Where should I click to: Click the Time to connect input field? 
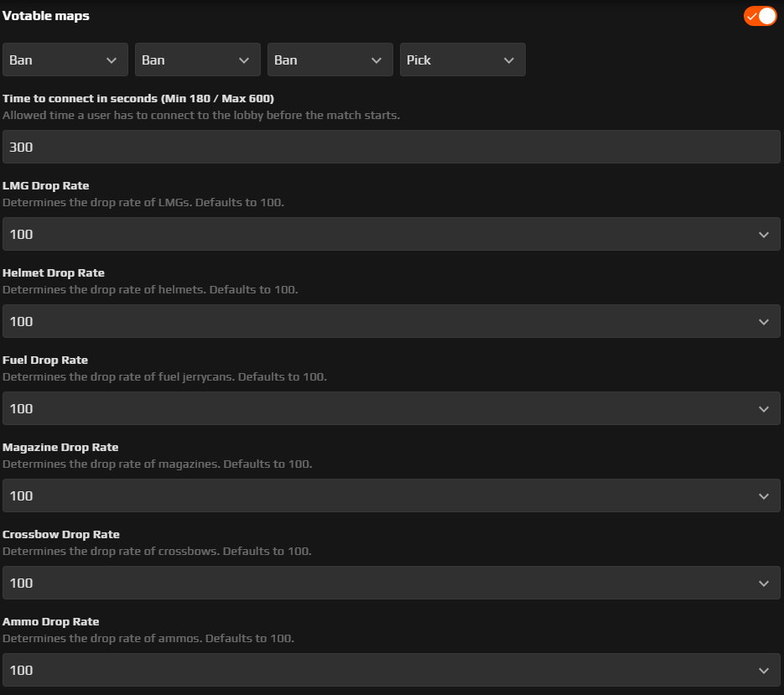tap(391, 147)
